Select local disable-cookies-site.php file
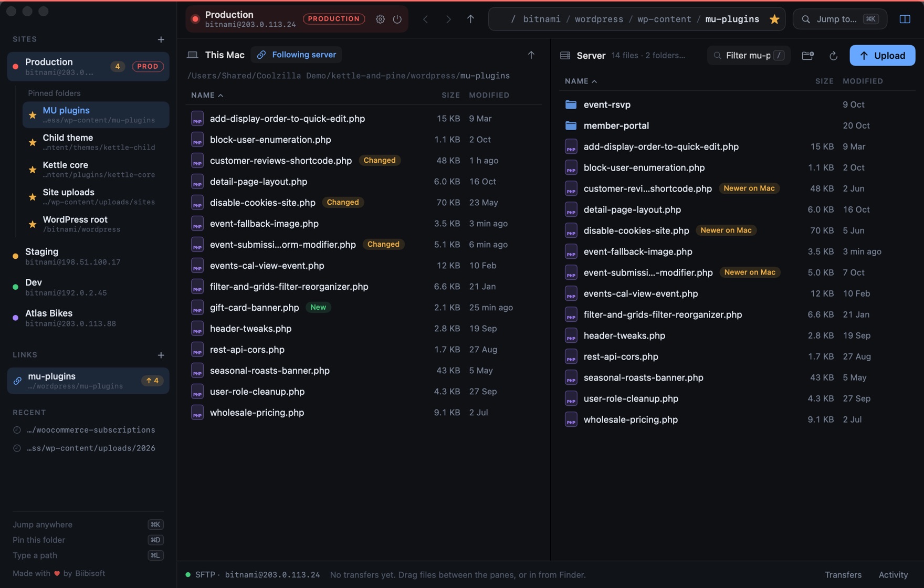924x588 pixels. pyautogui.click(x=364, y=203)
